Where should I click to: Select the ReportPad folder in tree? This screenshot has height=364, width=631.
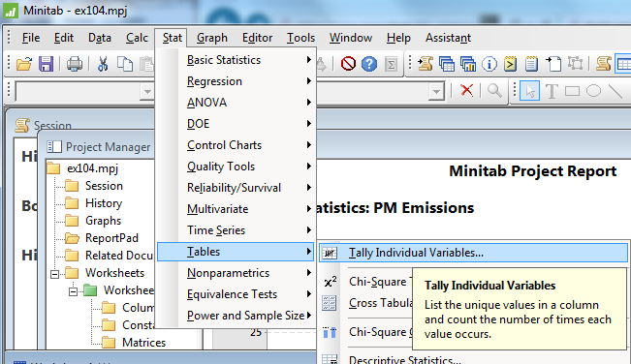(x=111, y=238)
